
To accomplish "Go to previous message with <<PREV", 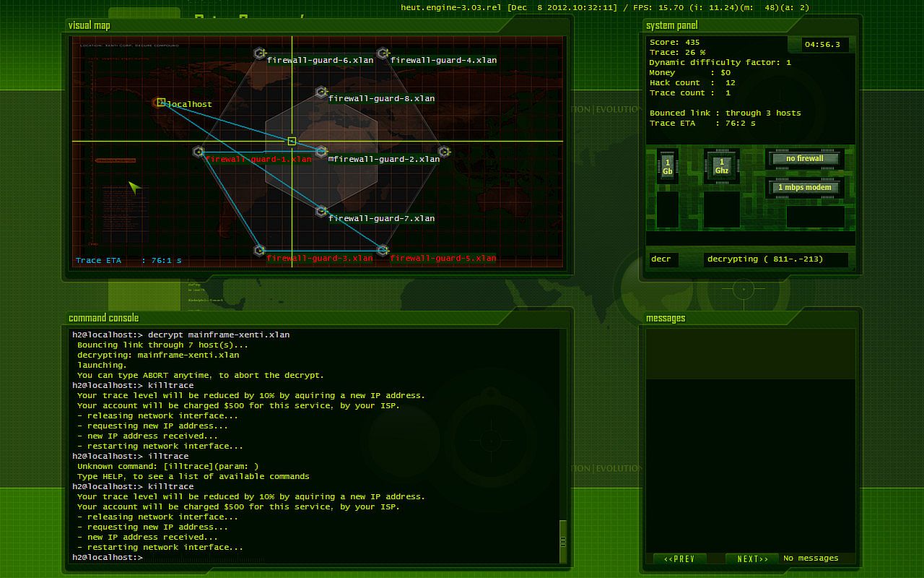I will click(679, 558).
